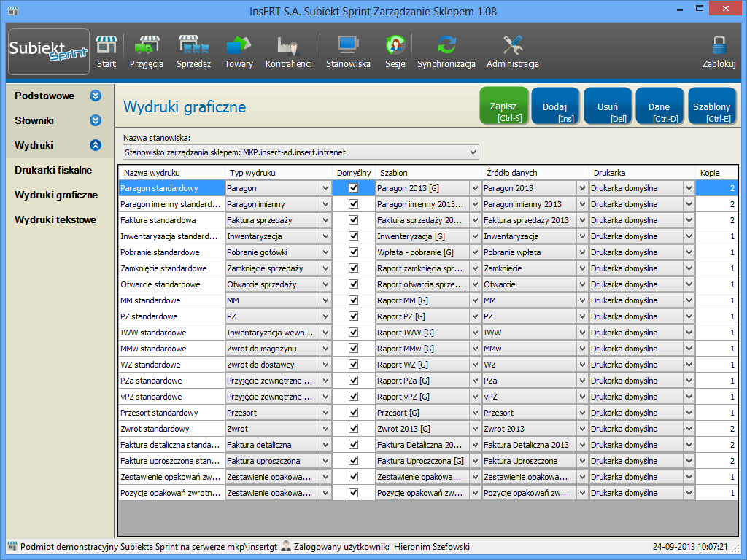Select Otwarcie standardowe name cell
This screenshot has width=747, height=560.
[x=171, y=284]
